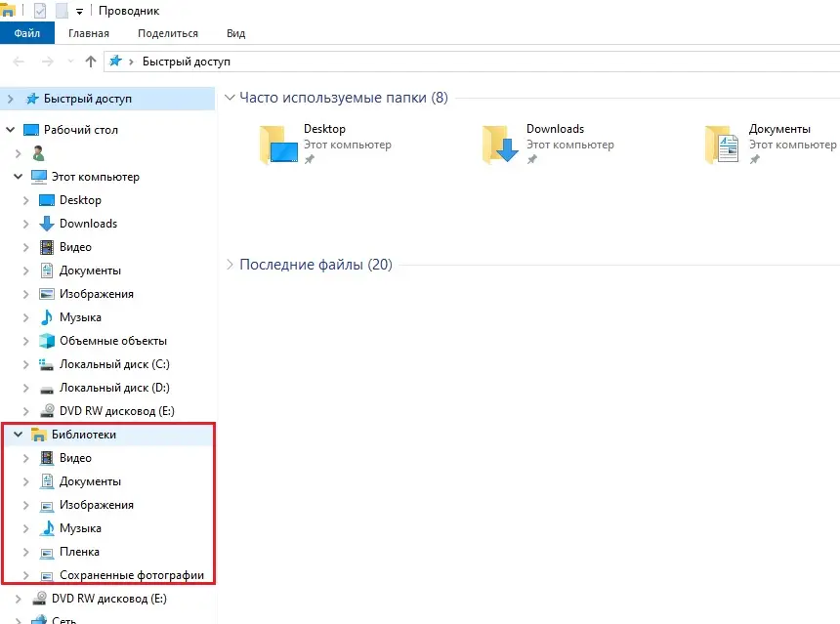Expand the user profile tree node
Viewport: 840px width, 624px height.
coord(19,153)
